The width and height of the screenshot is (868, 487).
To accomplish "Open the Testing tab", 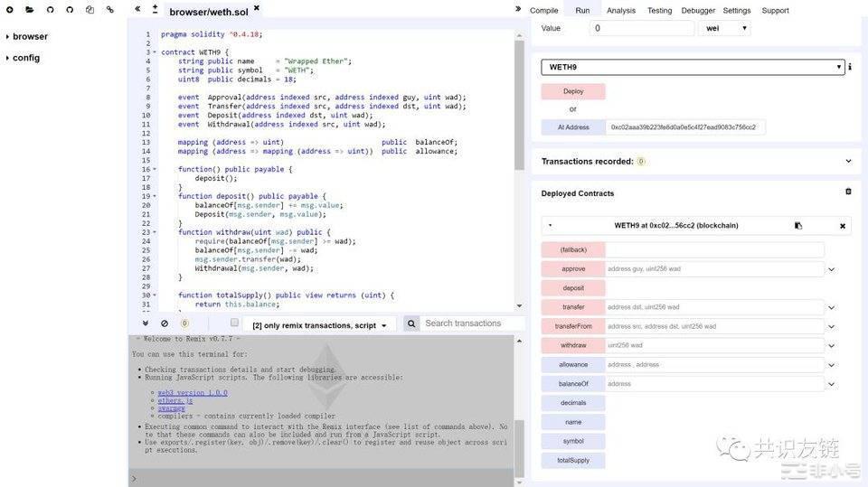I will (659, 11).
